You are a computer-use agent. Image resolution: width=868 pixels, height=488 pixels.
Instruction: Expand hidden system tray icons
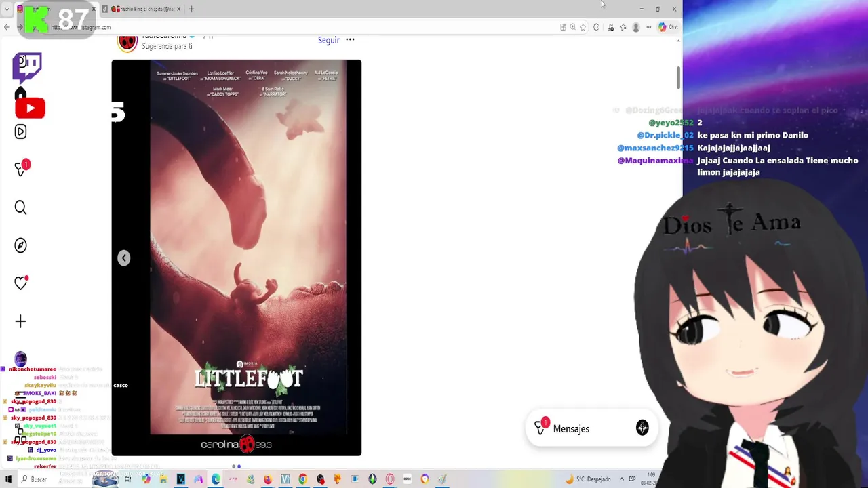[x=621, y=479]
